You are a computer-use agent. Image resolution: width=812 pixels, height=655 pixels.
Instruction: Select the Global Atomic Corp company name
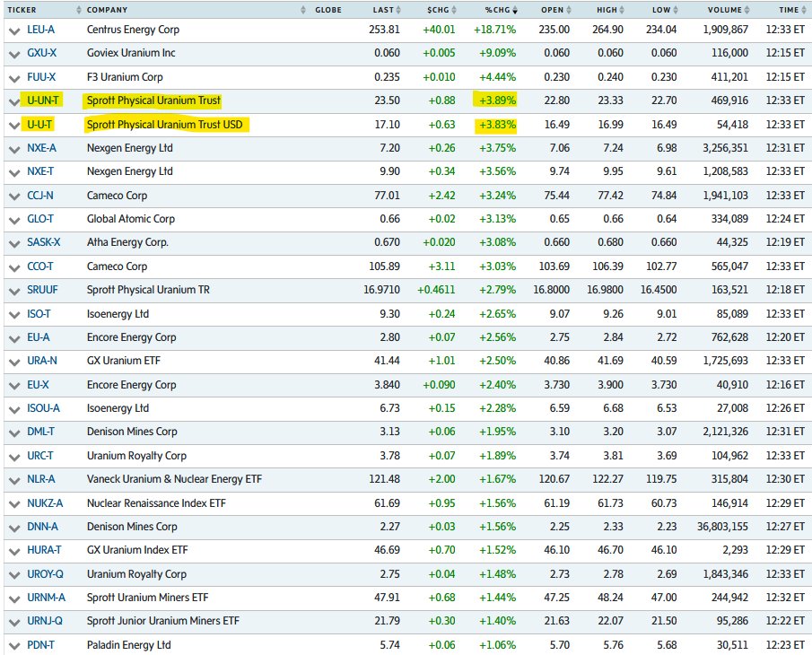pyautogui.click(x=131, y=219)
